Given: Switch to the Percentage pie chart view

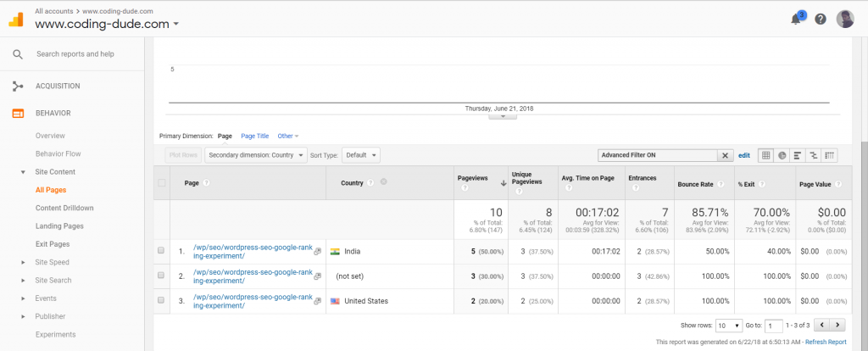Looking at the screenshot, I should coord(782,155).
